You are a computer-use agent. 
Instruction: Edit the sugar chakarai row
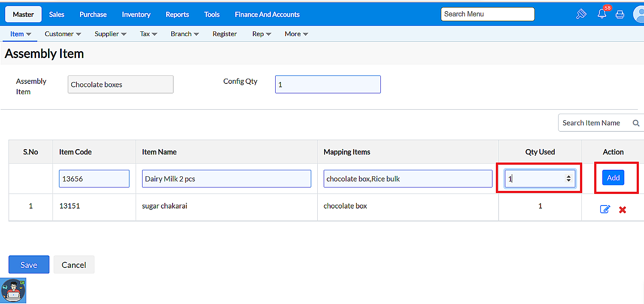[605, 209]
